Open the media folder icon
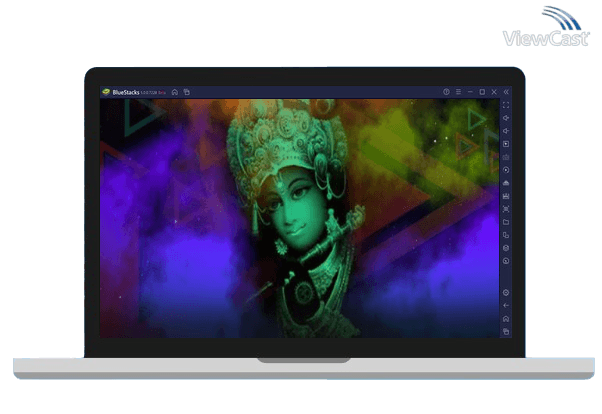This screenshot has width=602, height=414. pyautogui.click(x=506, y=222)
